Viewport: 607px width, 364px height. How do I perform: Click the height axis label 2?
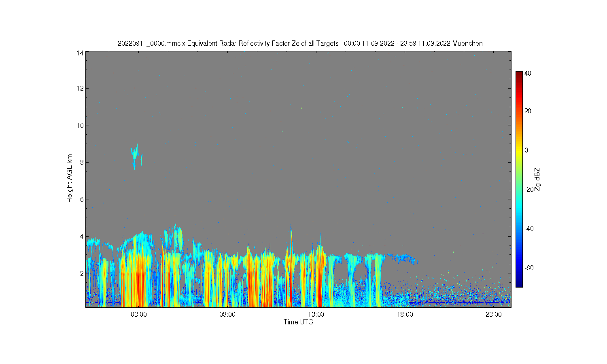coord(82,273)
